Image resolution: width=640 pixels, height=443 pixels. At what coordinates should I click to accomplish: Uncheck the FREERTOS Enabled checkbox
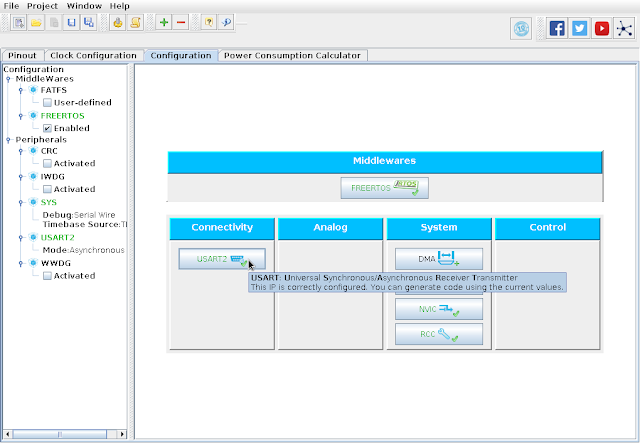click(x=47, y=128)
